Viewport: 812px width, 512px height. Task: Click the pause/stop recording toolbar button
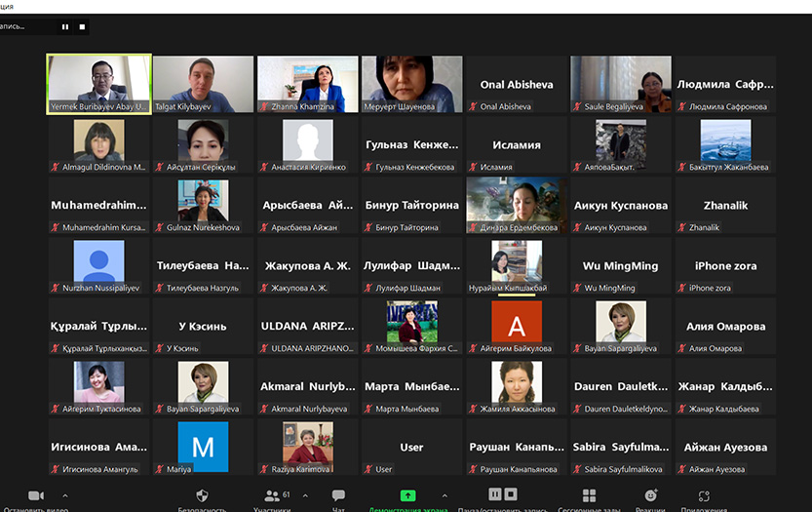point(502,495)
